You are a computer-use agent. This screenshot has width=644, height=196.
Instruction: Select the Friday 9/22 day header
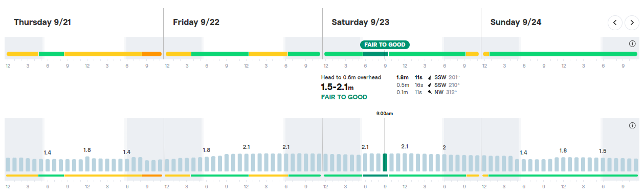click(x=196, y=23)
